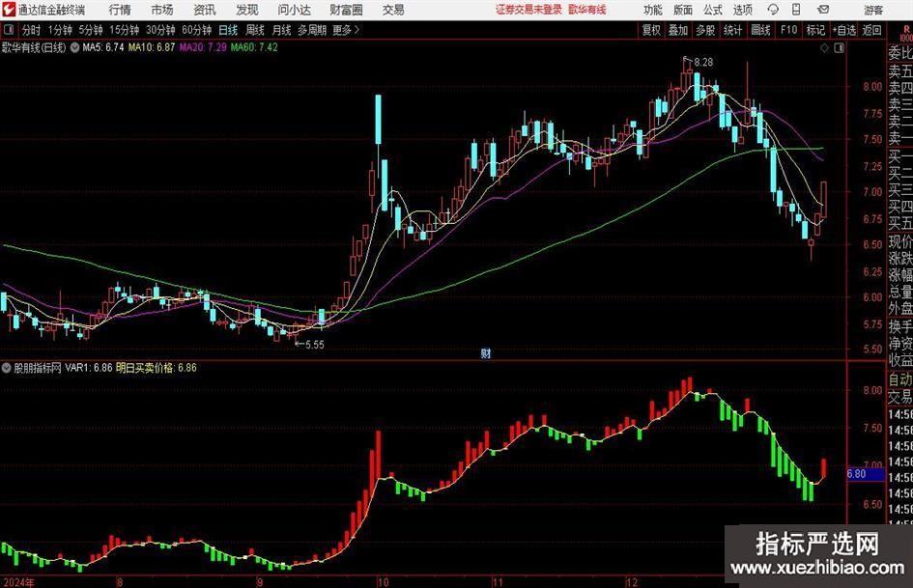Select the 周线 period tab

(x=255, y=30)
